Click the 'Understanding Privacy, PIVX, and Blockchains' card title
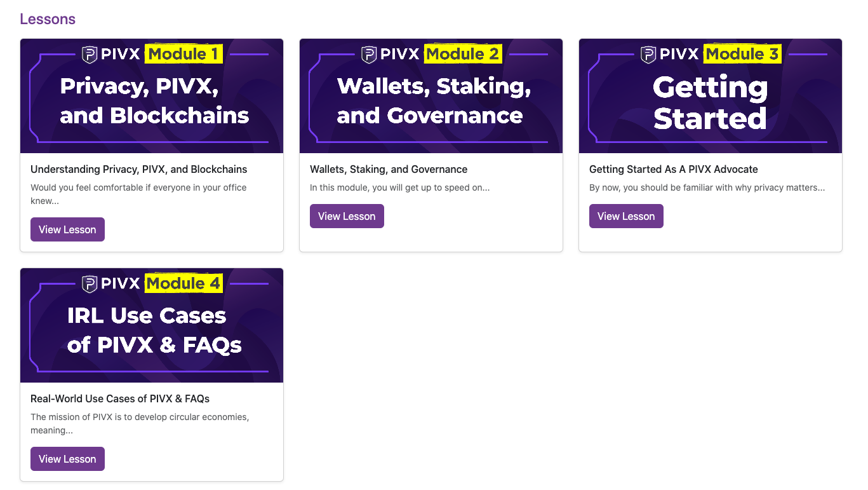This screenshot has width=868, height=490. [139, 169]
